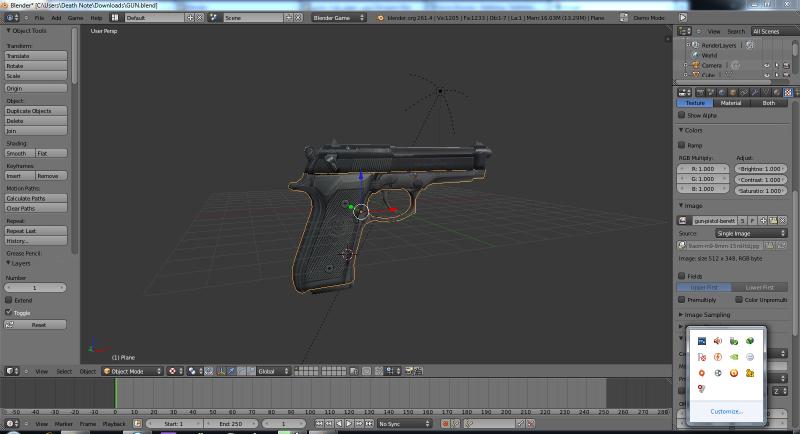800x434 pixels.
Task: Enable the Color Unpremult checkbox
Action: pos(738,299)
